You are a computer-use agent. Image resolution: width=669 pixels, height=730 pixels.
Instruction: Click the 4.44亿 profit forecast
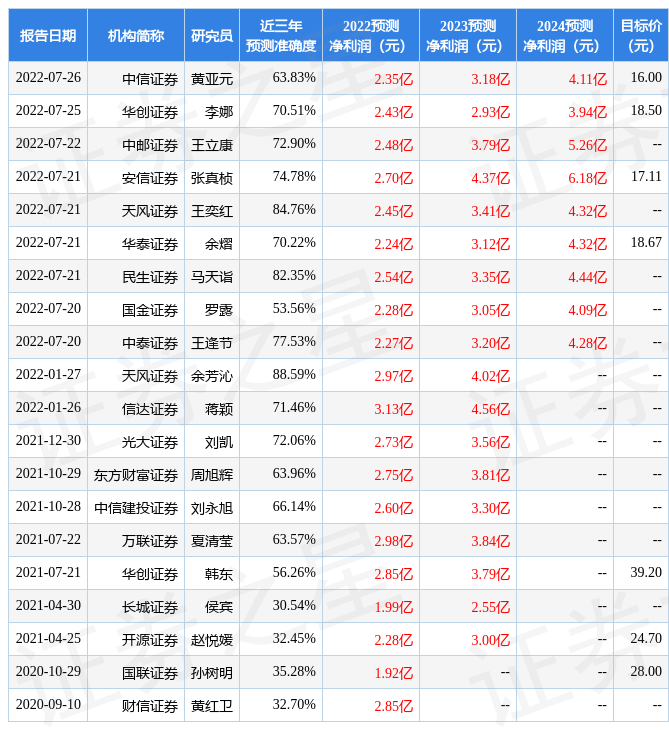(588, 277)
